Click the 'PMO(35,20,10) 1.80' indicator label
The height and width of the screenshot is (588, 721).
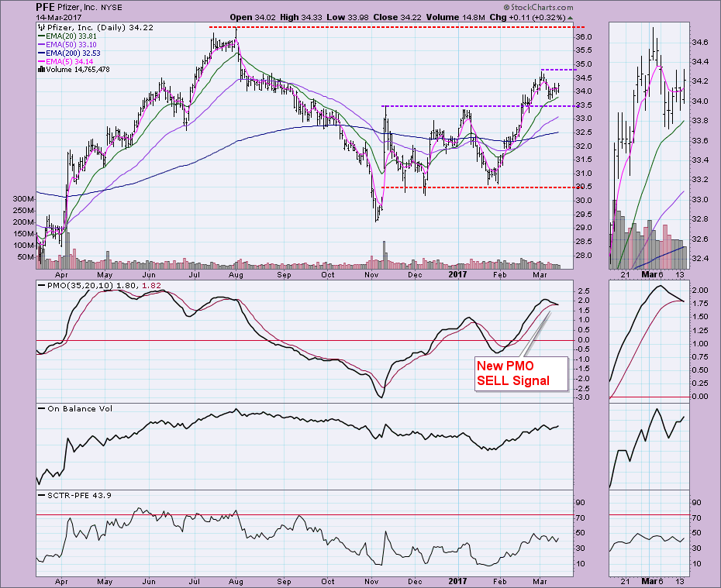(x=91, y=285)
